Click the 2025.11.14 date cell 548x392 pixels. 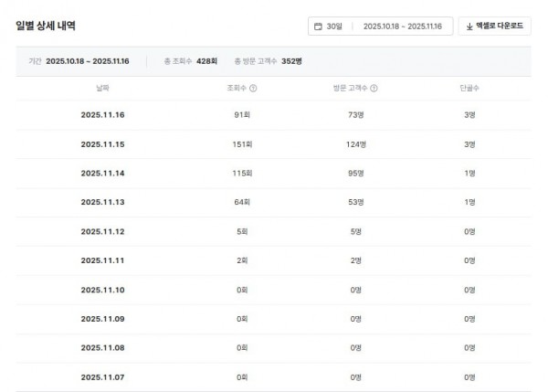click(x=104, y=174)
